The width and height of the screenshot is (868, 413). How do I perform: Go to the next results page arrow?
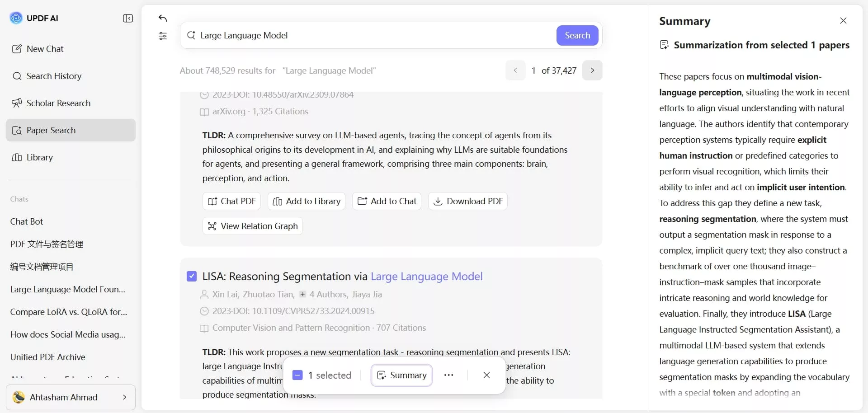click(592, 70)
